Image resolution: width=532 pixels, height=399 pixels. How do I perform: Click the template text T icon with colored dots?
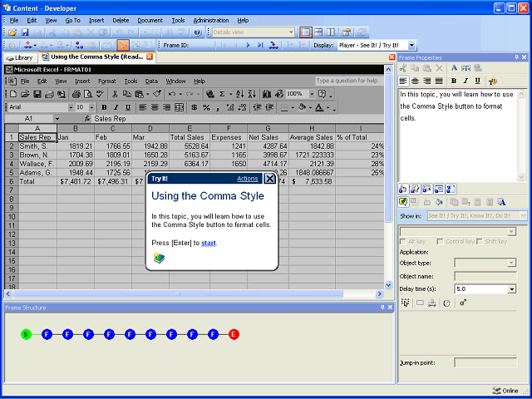[x=492, y=81]
